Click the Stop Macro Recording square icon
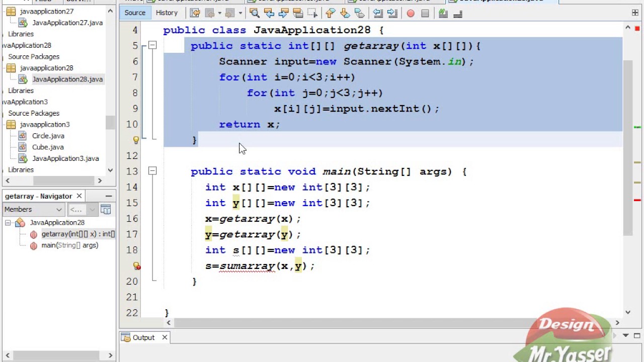 (425, 13)
